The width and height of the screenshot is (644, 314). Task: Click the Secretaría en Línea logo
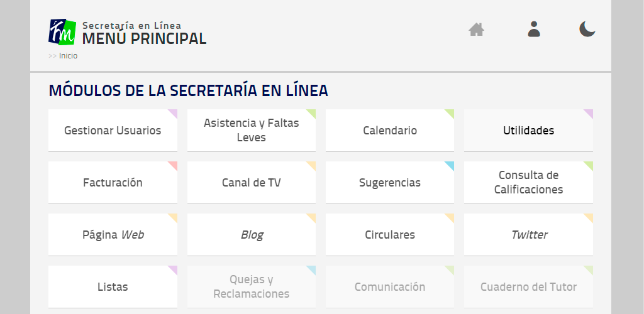click(x=62, y=32)
